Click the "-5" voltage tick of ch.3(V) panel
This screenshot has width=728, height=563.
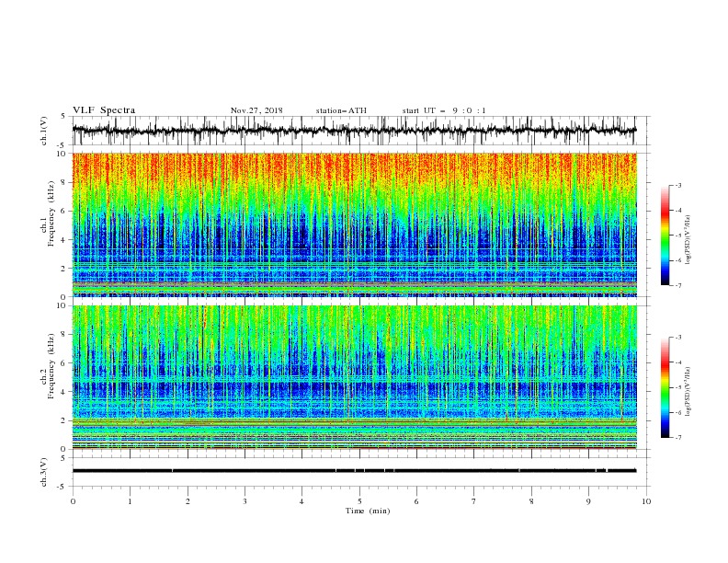pyautogui.click(x=63, y=487)
